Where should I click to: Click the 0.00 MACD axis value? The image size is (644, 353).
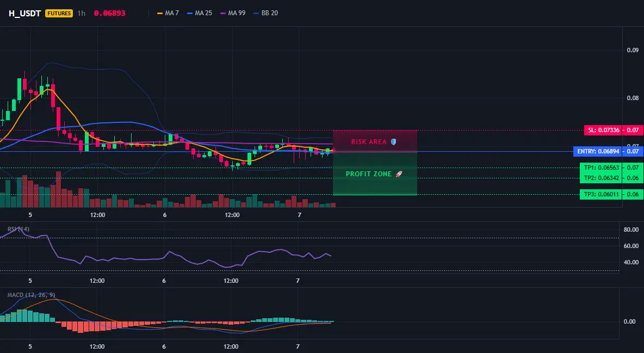pos(630,322)
